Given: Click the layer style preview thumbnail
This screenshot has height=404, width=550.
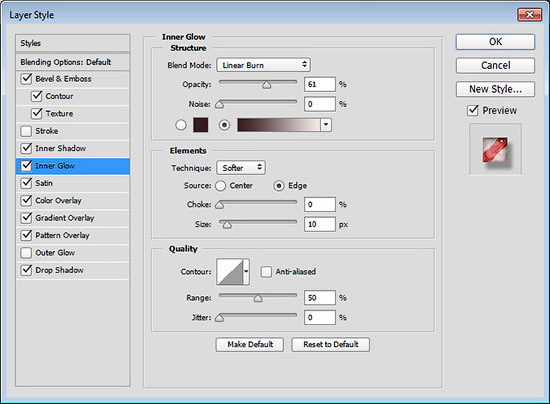Looking at the screenshot, I should [495, 149].
